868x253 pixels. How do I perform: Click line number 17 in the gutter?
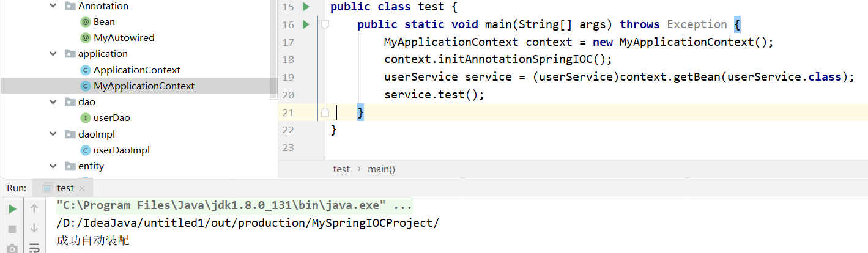tap(289, 42)
